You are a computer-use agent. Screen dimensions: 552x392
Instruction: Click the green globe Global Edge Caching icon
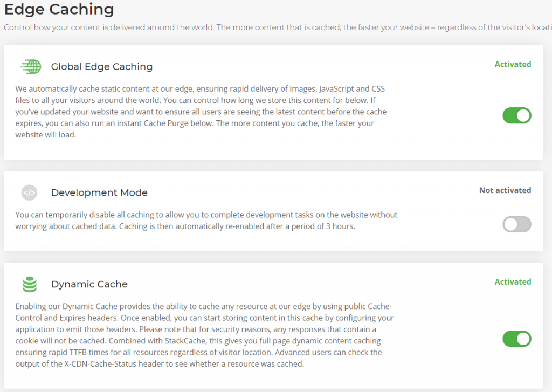click(31, 66)
